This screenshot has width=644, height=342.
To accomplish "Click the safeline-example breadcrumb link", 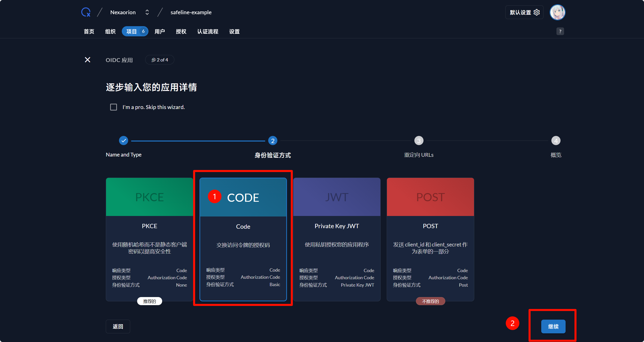I will click(191, 12).
